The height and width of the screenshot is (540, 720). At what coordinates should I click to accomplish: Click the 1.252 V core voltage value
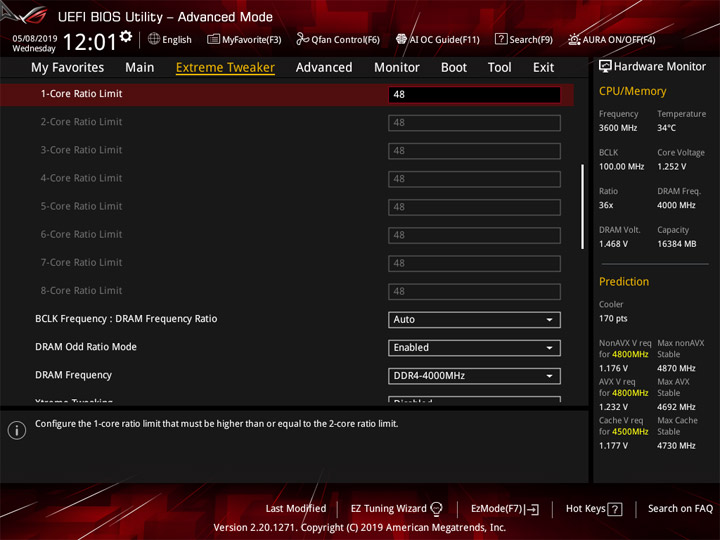[x=671, y=166]
